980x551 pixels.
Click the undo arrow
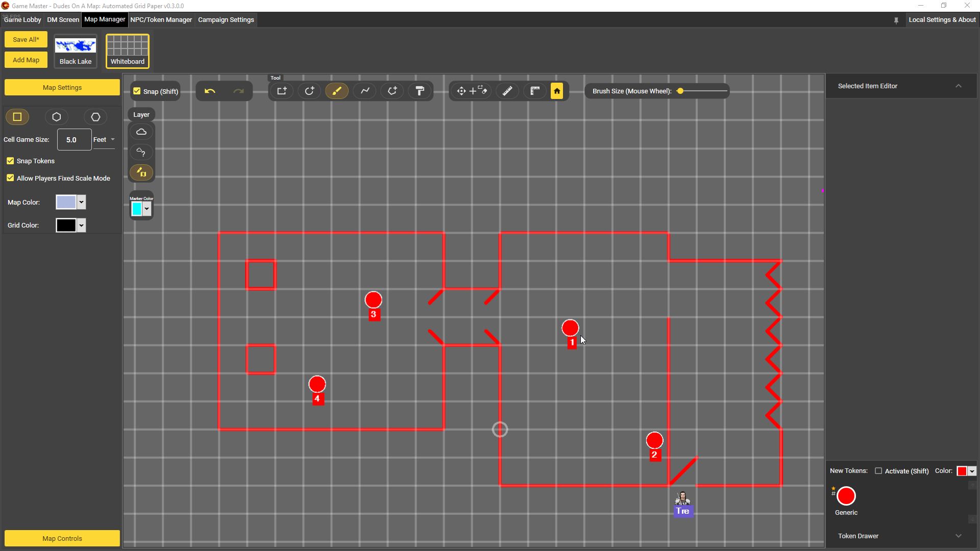point(210,91)
